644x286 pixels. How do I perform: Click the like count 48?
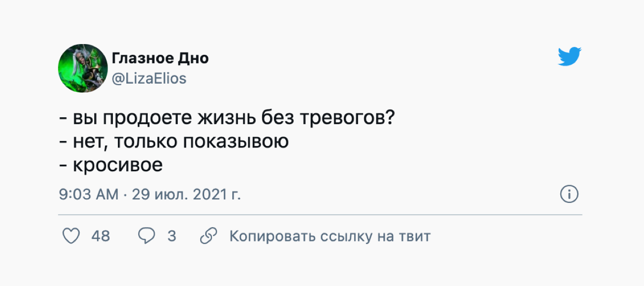101,236
